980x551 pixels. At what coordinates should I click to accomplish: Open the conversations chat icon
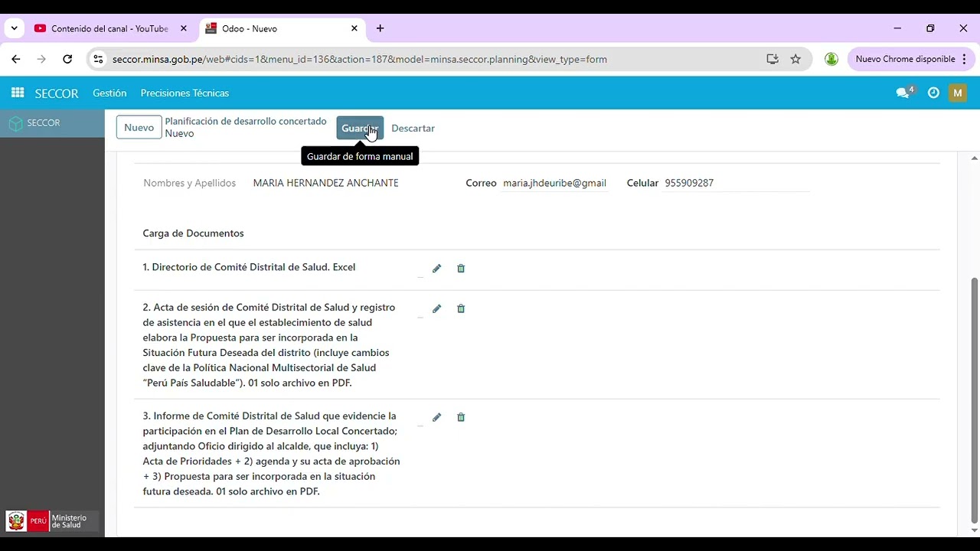coord(903,93)
